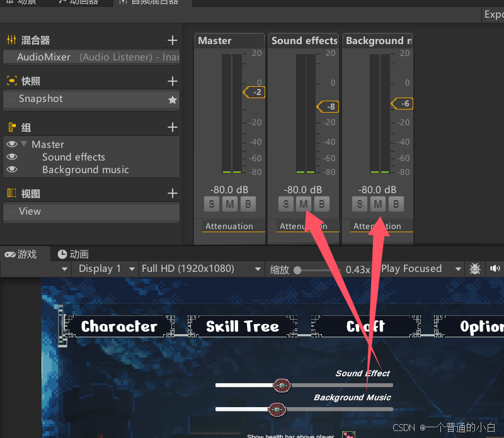Select the AudioMixer entry in the mixer list
Screen dimensions: 504x438
pos(91,57)
